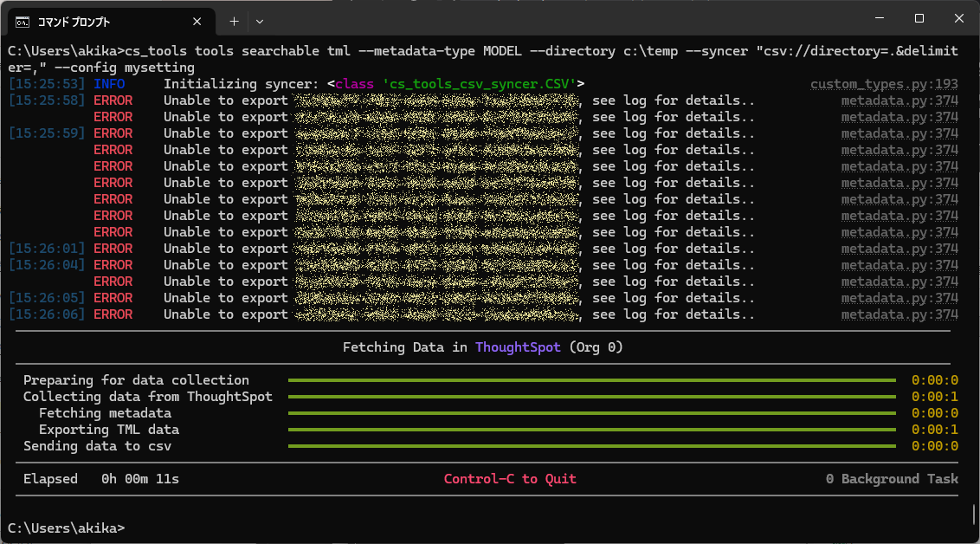Click the Exporting TML data progress bar
The image size is (980, 544).
(x=591, y=430)
